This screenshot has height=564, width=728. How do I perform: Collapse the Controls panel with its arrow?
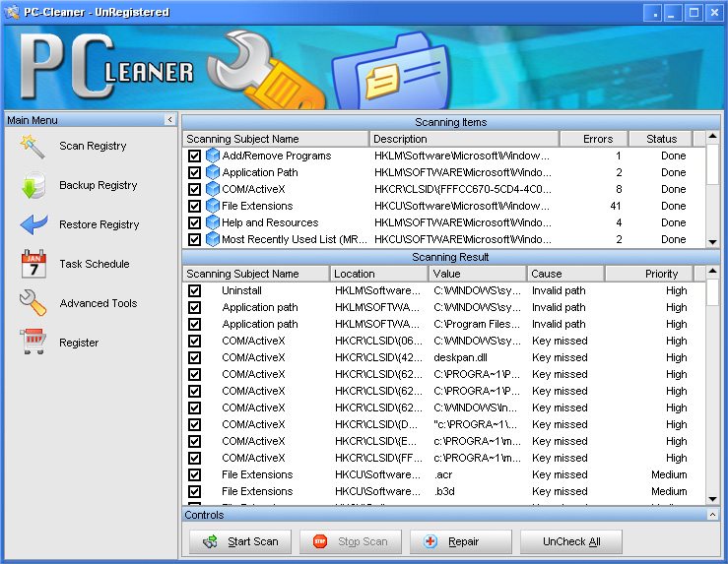(712, 515)
